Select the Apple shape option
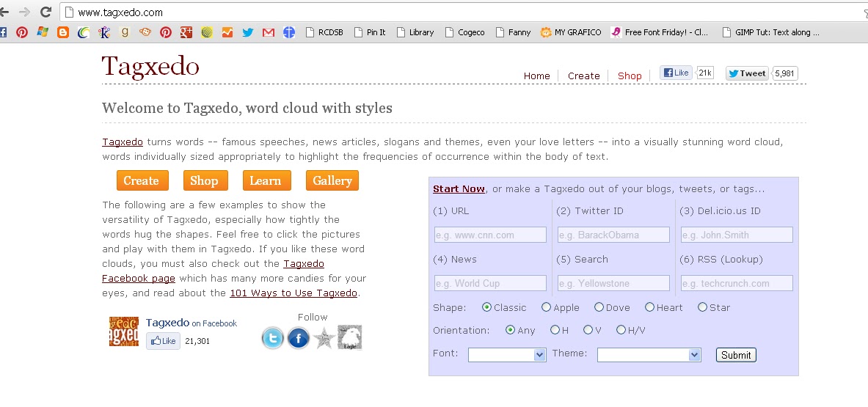 point(547,307)
